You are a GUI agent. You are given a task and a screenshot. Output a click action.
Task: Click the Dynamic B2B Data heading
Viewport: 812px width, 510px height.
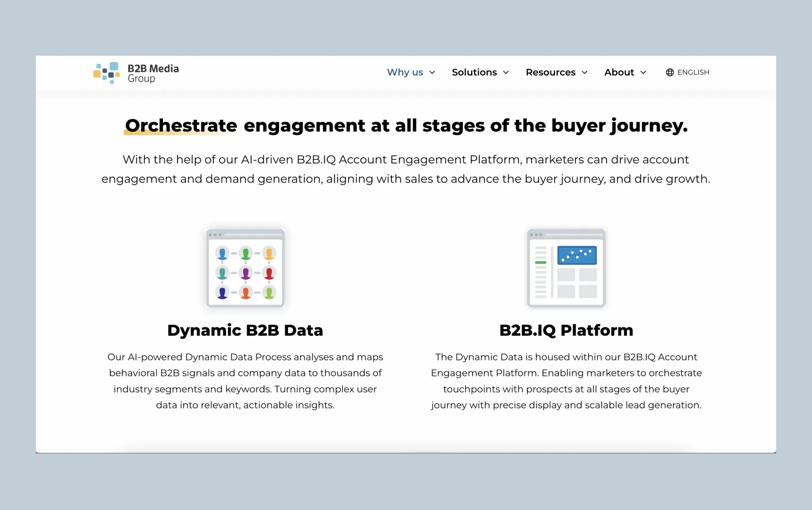click(x=245, y=330)
